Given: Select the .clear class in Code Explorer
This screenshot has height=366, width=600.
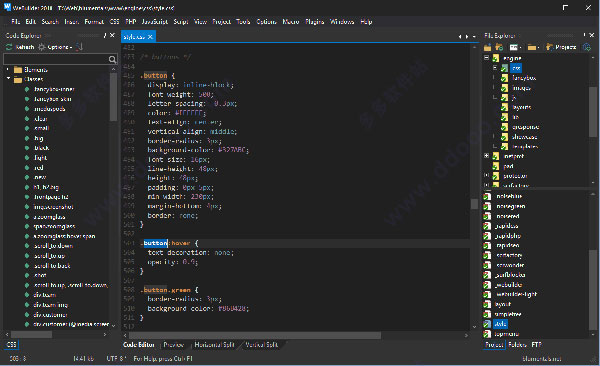Looking at the screenshot, I should coord(40,119).
